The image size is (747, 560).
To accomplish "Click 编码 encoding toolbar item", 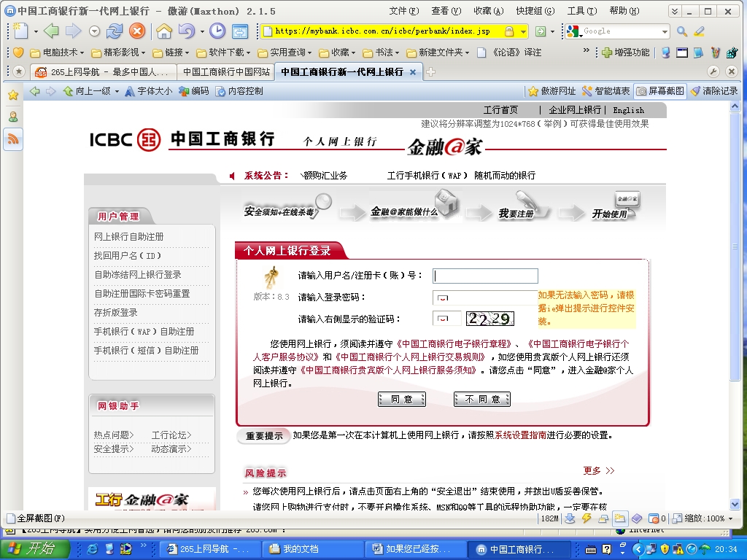I will pyautogui.click(x=194, y=91).
